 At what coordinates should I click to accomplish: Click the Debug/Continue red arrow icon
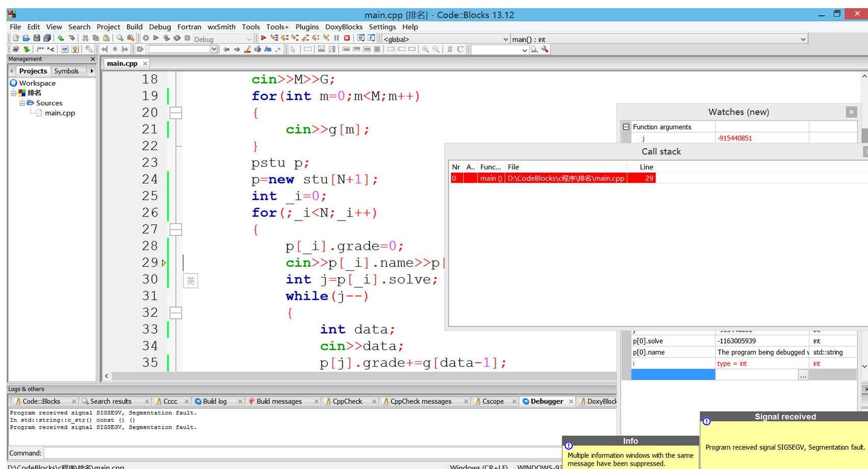[264, 38]
